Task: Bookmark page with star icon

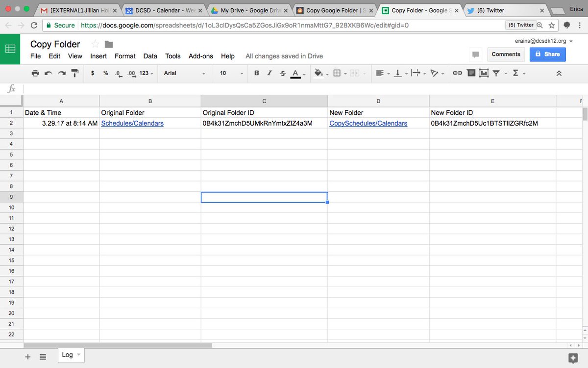Action: (x=552, y=25)
